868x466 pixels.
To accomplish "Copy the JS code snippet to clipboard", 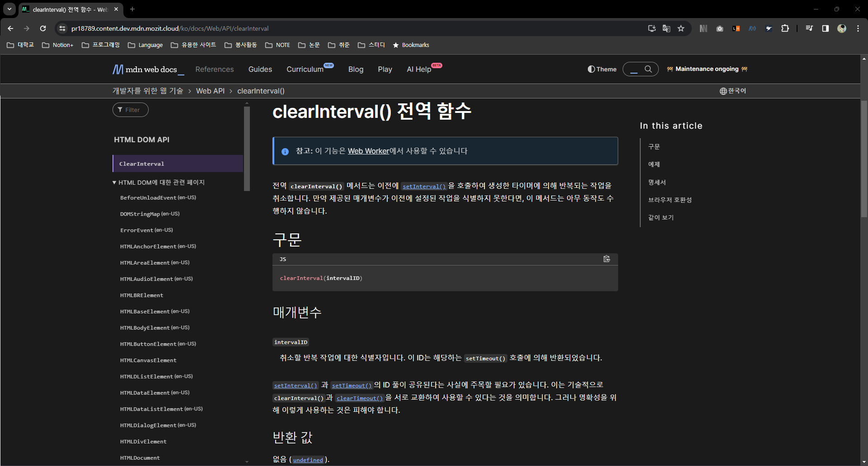I will click(607, 259).
